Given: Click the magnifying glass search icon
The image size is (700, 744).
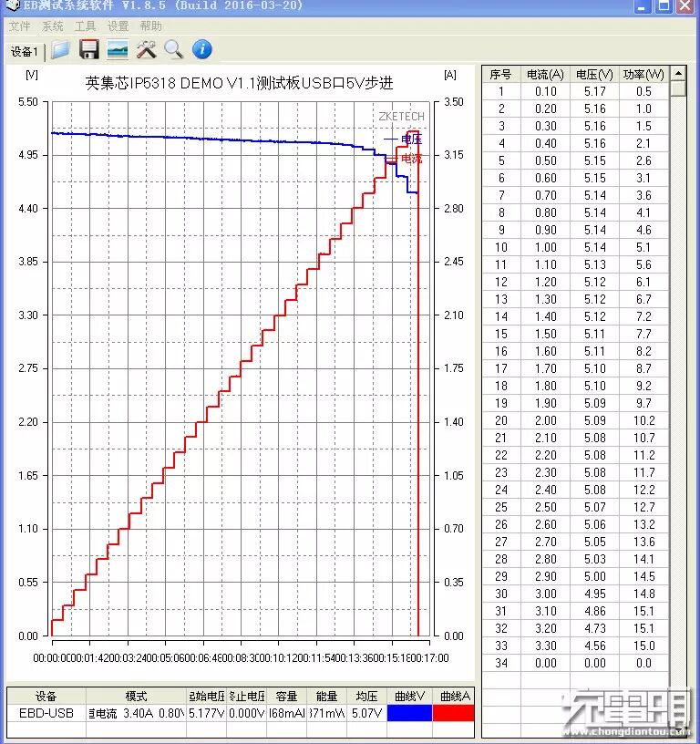Looking at the screenshot, I should 173,49.
